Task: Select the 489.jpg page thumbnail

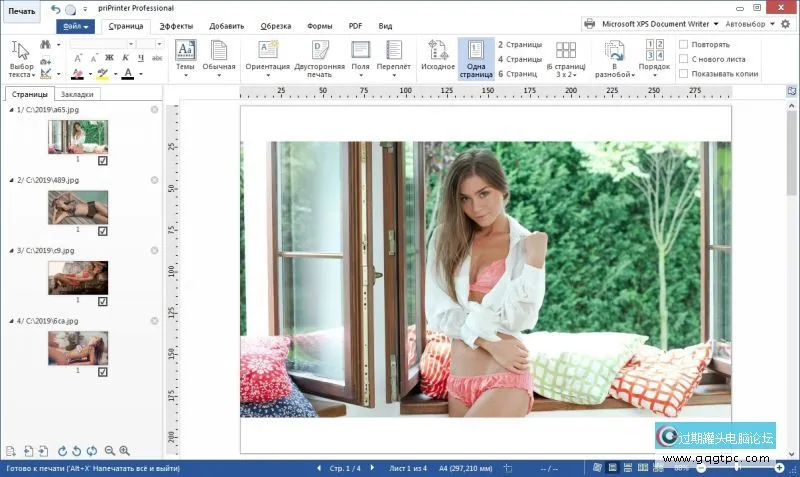Action: (78, 208)
